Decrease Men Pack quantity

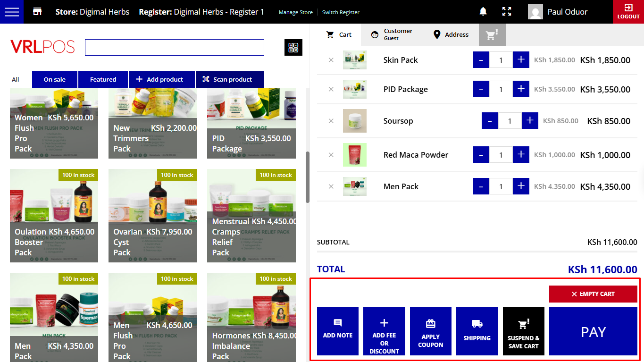click(481, 186)
